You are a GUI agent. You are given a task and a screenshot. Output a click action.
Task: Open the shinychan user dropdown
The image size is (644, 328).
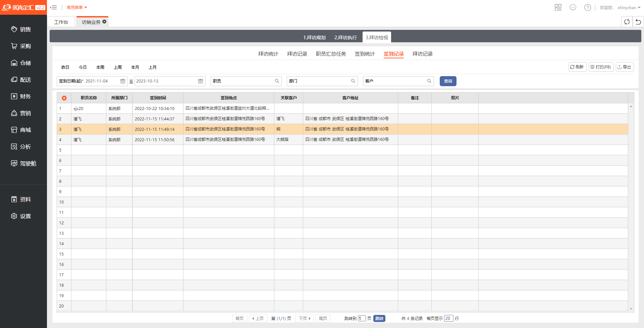point(629,7)
